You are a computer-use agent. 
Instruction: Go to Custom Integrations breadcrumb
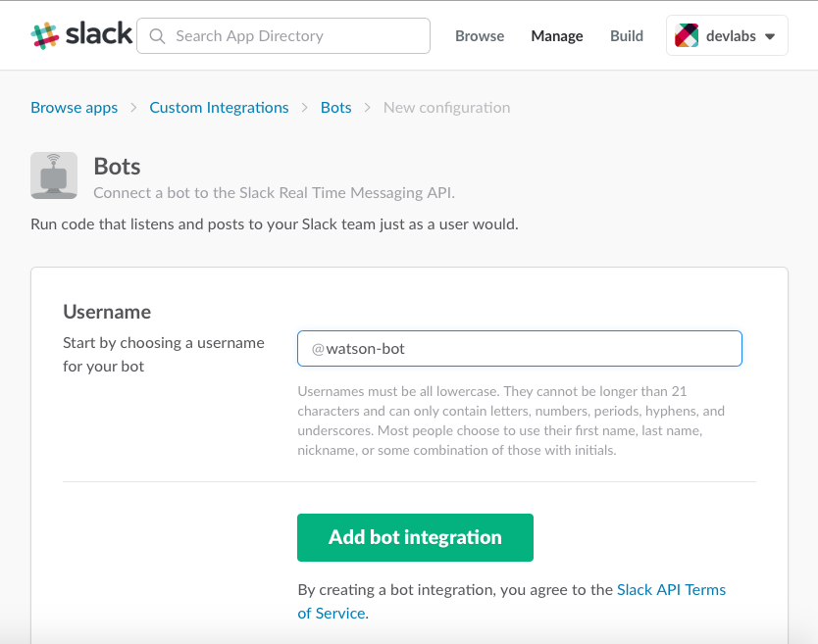pyautogui.click(x=219, y=108)
